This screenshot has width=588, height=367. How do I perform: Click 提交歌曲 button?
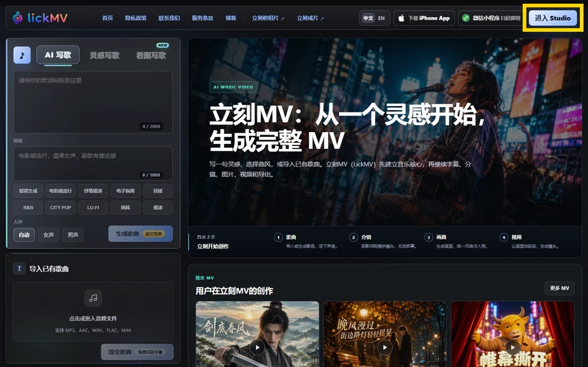point(137,352)
